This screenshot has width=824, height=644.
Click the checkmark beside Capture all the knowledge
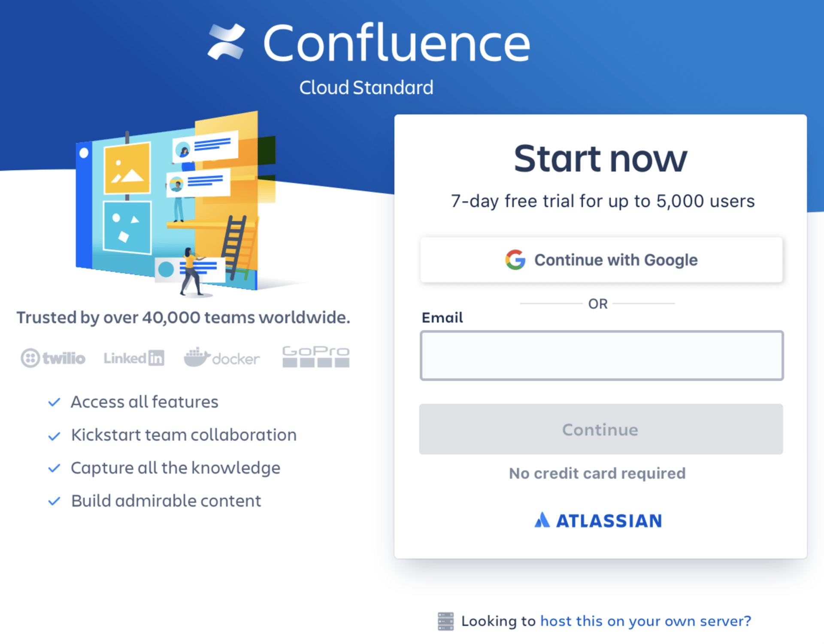point(54,468)
